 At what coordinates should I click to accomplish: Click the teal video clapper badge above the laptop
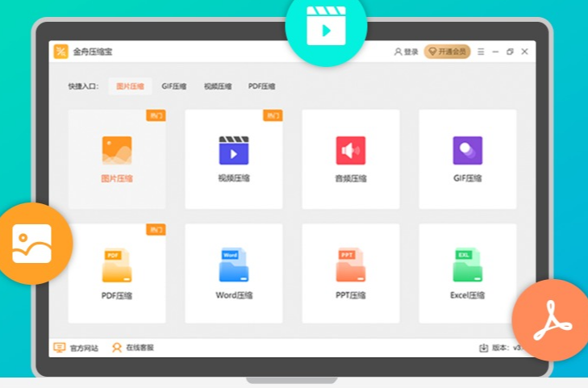tap(326, 27)
